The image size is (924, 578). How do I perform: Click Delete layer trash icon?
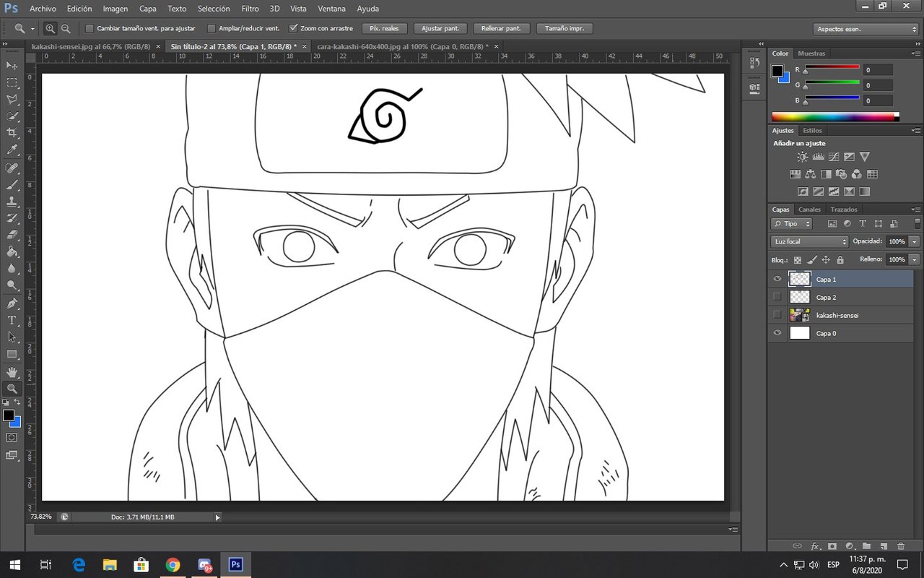tap(900, 546)
